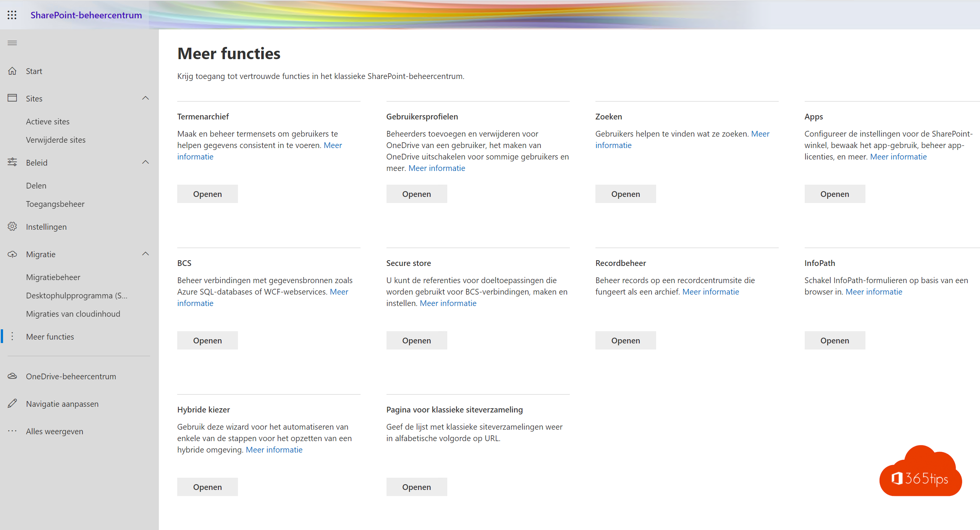Click the Instellingen gear icon

pyautogui.click(x=12, y=226)
